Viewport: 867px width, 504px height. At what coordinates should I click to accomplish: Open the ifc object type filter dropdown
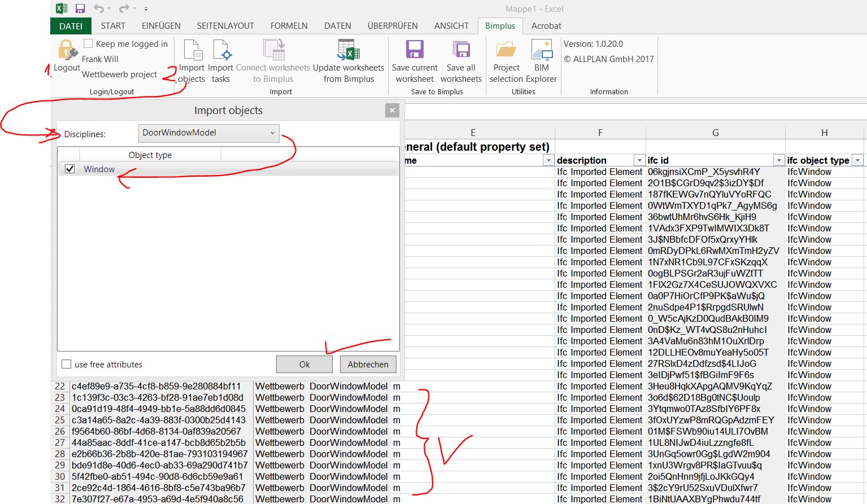tap(857, 160)
